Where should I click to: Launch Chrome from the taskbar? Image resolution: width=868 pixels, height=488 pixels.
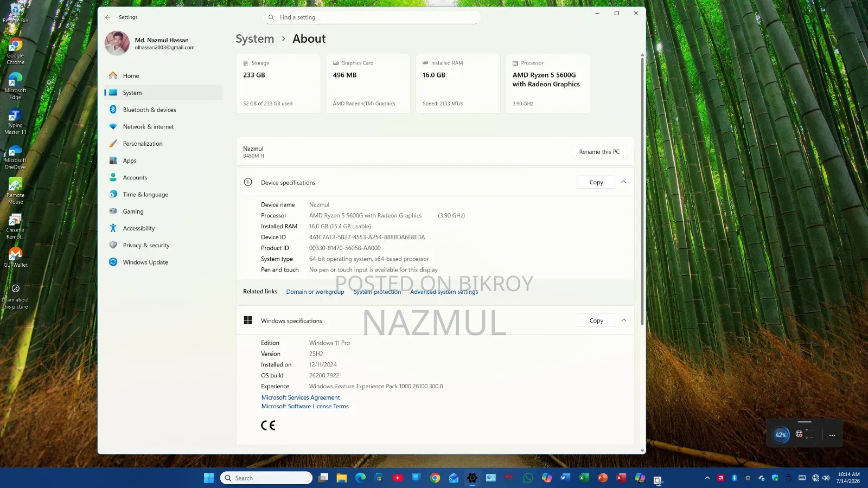pyautogui.click(x=435, y=478)
